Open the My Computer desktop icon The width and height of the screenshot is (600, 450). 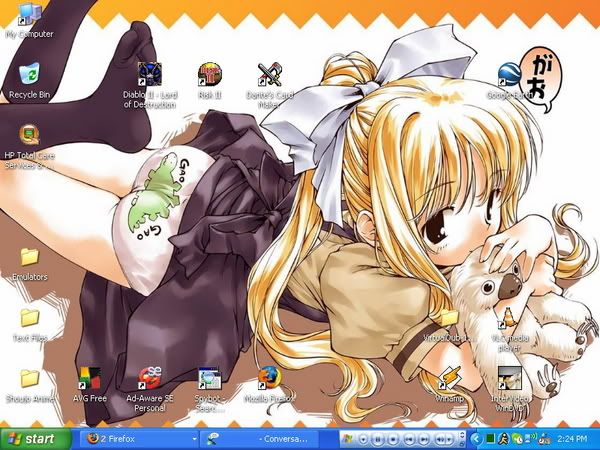(30, 21)
